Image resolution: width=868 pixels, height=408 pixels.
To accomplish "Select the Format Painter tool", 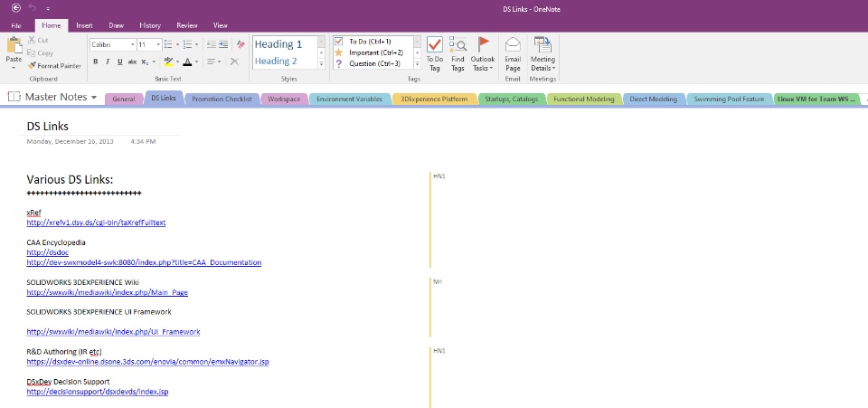I will pyautogui.click(x=54, y=66).
